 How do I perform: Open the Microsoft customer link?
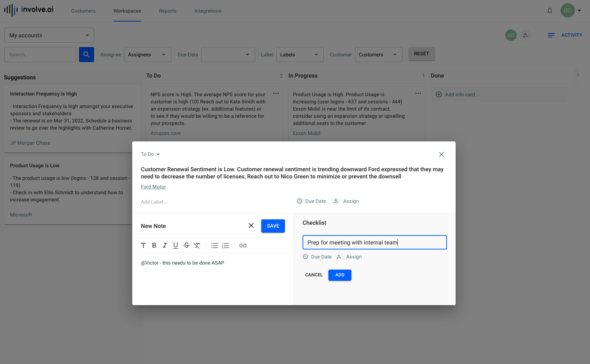[x=21, y=215]
